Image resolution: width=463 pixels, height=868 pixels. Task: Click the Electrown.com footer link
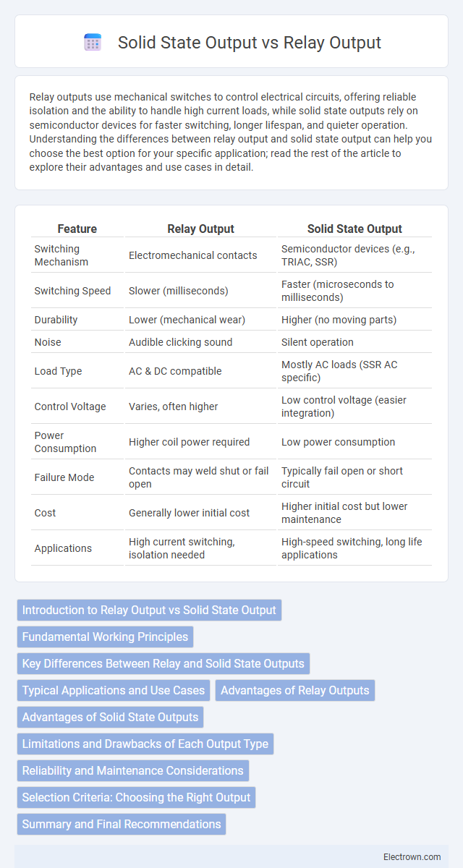414,856
